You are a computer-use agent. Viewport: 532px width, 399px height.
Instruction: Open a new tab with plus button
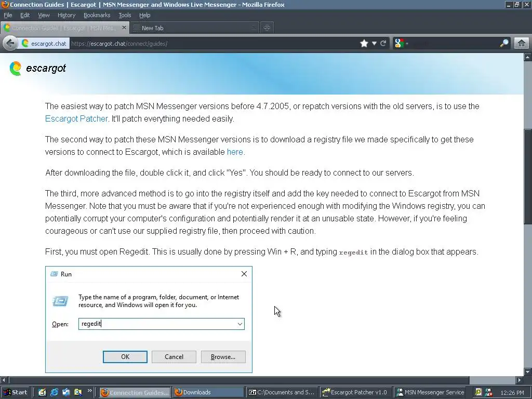click(267, 28)
